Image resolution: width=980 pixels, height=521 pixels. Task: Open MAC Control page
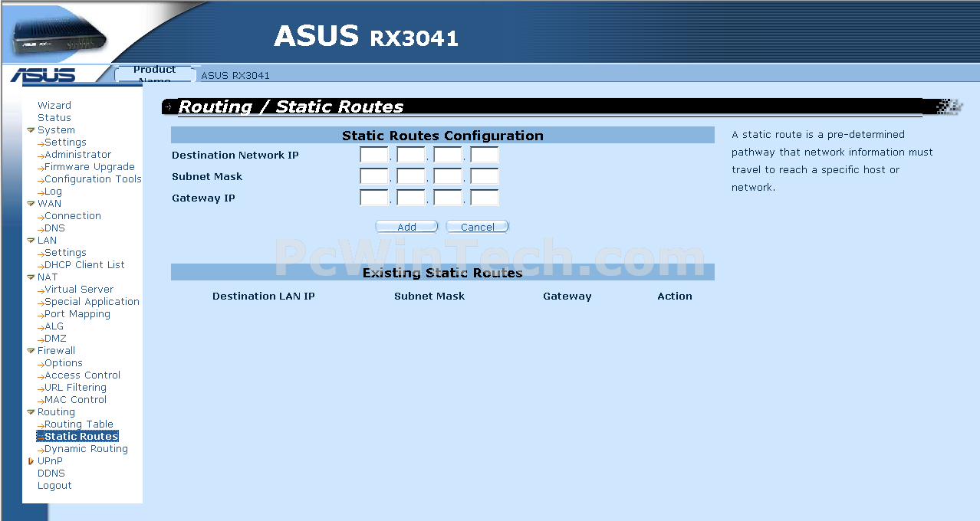coord(75,400)
